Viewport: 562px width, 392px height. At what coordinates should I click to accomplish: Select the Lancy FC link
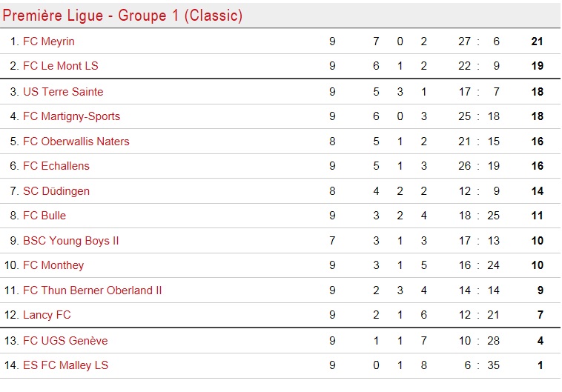(47, 315)
